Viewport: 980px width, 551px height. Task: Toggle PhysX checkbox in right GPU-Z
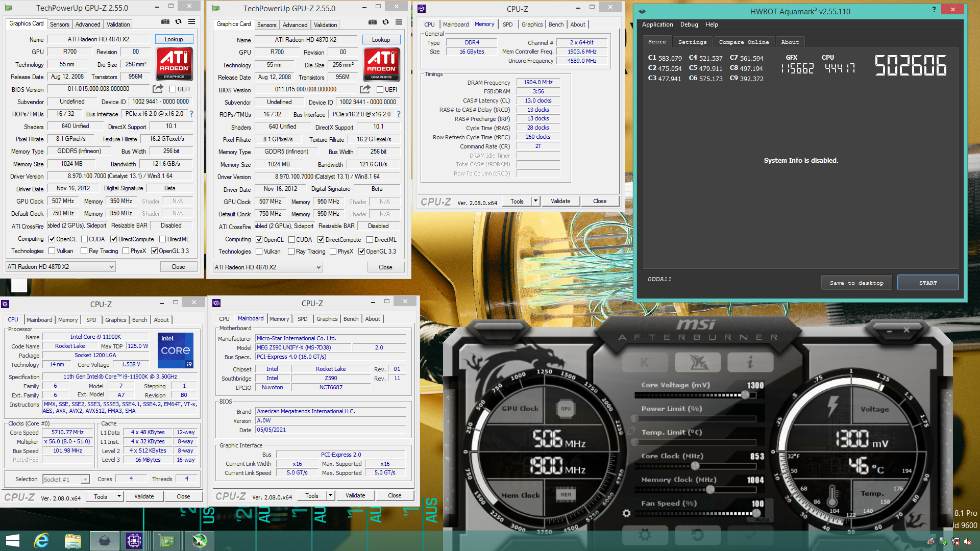(333, 252)
